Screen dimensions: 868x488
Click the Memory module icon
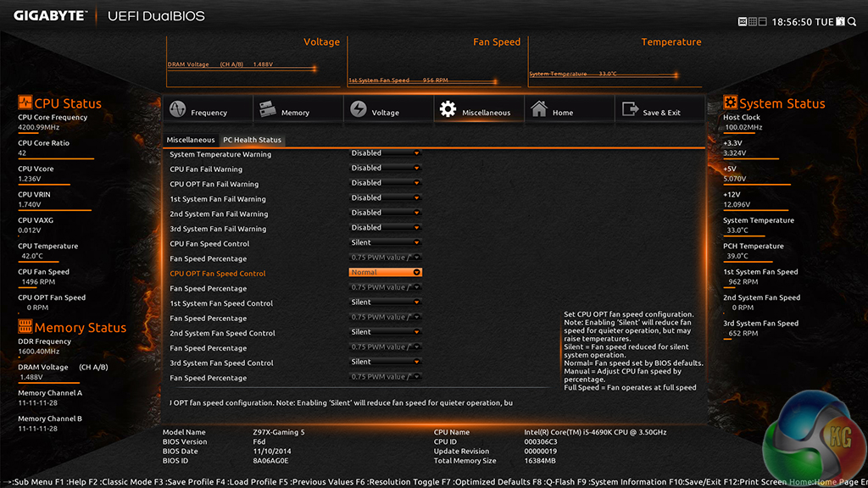pos(268,110)
